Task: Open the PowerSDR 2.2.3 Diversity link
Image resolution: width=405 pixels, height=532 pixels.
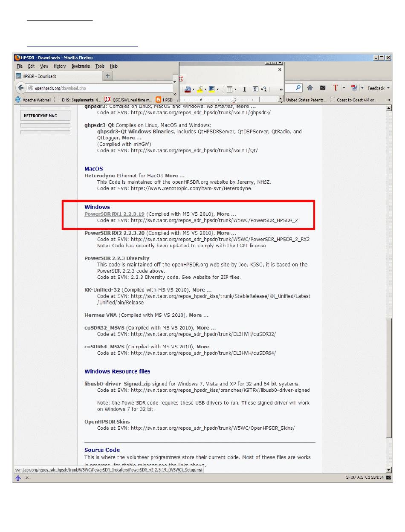Action: [x=117, y=258]
